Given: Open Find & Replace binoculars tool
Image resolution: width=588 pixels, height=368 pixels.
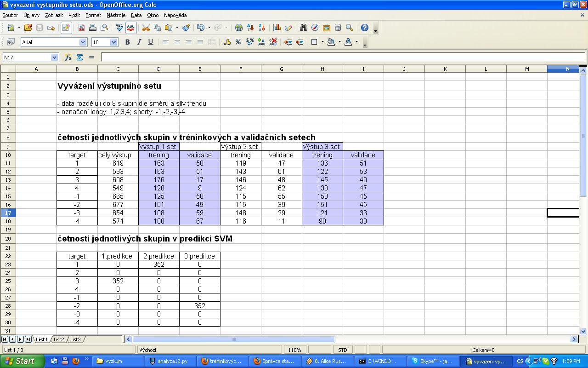Looking at the screenshot, I should coord(303,28).
